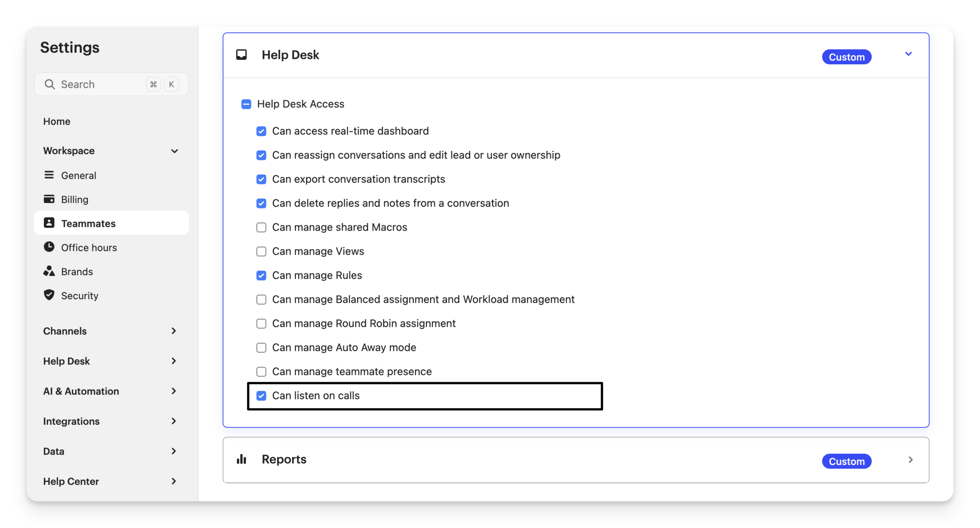This screenshot has width=980, height=528.
Task: Click the Office hours clock icon
Action: (x=49, y=247)
